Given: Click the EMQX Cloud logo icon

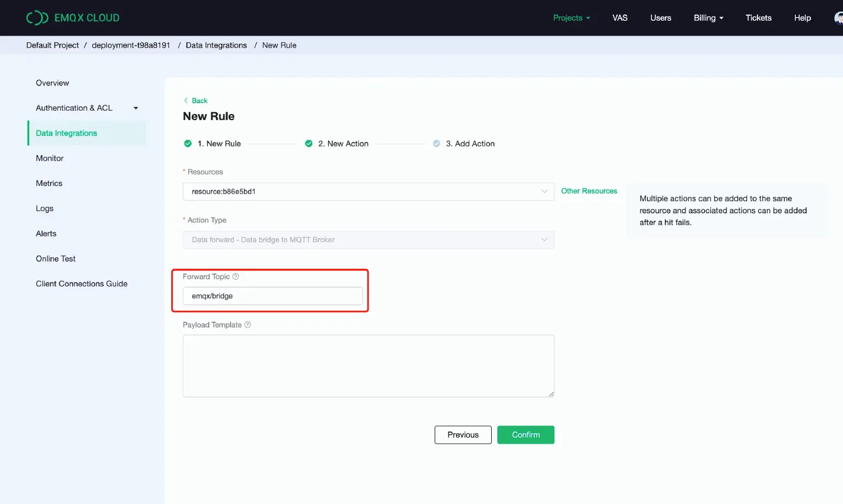Looking at the screenshot, I should (37, 18).
